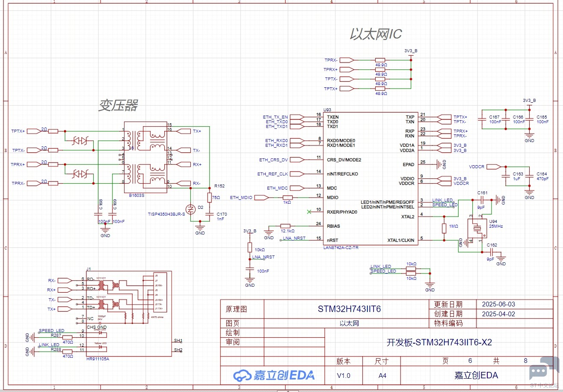The height and width of the screenshot is (392, 563).
Task: Click capacitor C164 designator
Action: tap(542, 174)
